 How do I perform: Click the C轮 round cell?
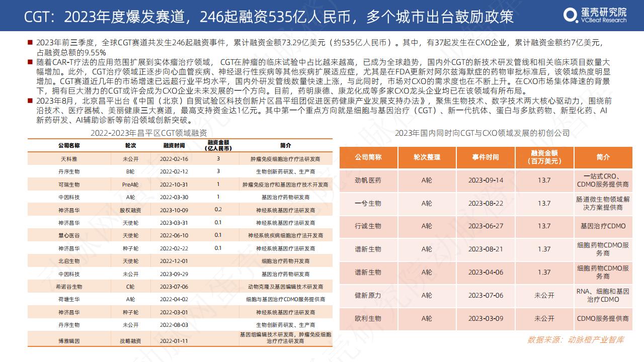130,287
